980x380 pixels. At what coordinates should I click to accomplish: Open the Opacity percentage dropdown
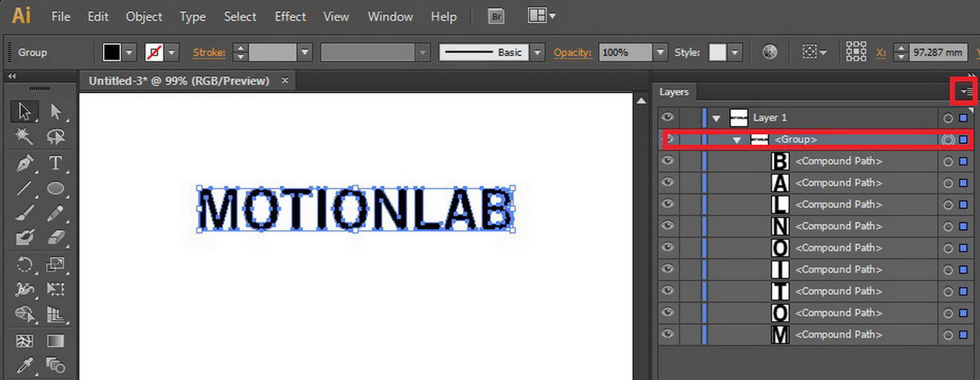[660, 52]
